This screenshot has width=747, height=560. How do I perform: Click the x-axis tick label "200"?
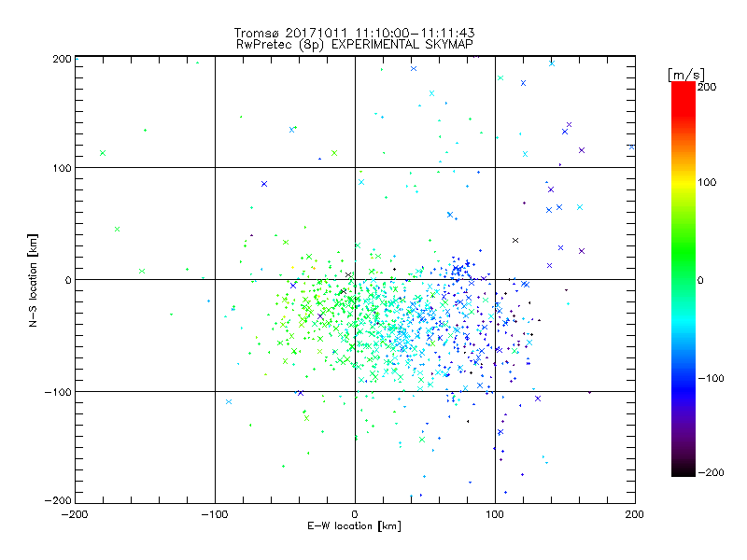point(635,514)
